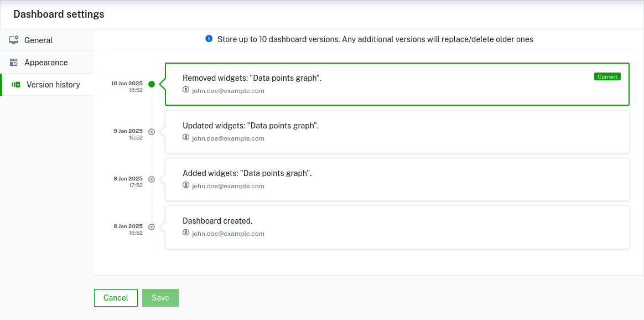Select the "Dashboard created" version card
This screenshot has width=644, height=320.
(x=397, y=227)
